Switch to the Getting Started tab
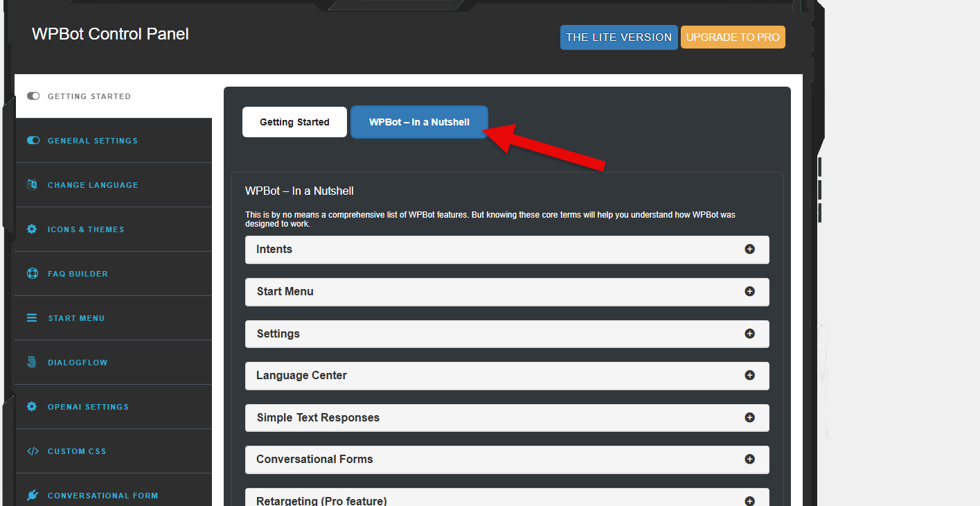 294,122
